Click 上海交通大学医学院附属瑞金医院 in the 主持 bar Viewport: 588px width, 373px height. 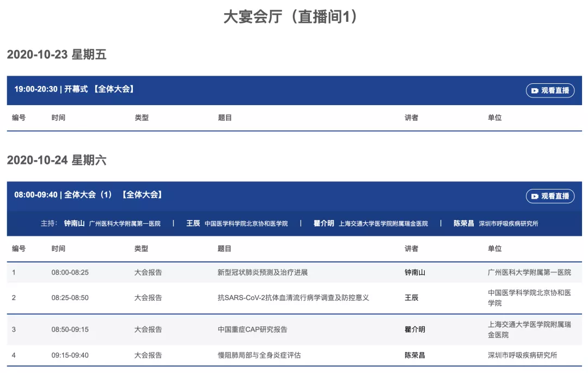383,224
